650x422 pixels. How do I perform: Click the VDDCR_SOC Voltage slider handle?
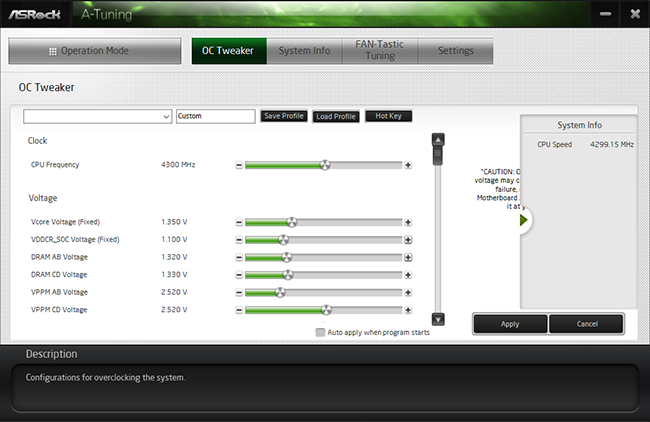(x=283, y=240)
